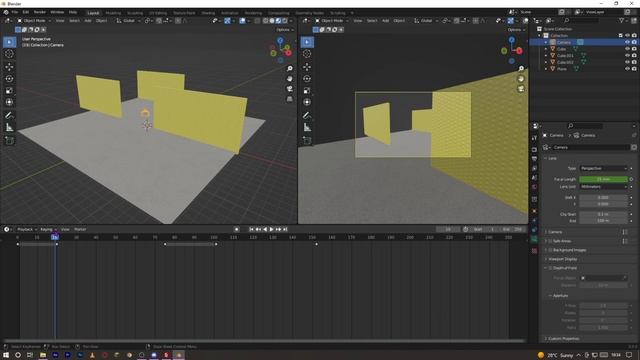Select the Move tool in right viewport
Screen dimensions: 640x360
tap(307, 67)
